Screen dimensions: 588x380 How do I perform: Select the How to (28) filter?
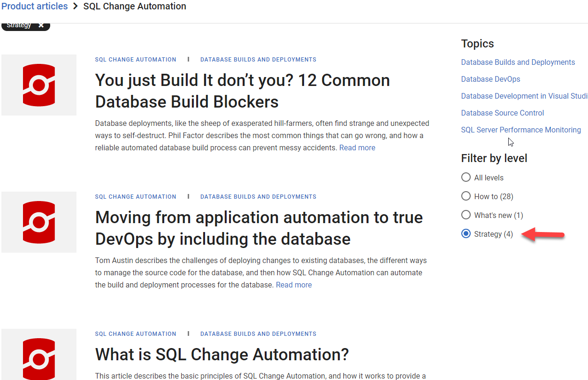click(x=466, y=196)
